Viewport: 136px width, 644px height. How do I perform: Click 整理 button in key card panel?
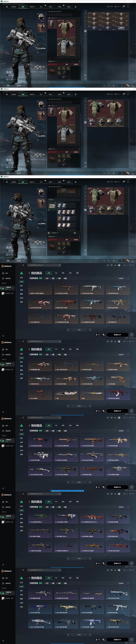(75, 233)
